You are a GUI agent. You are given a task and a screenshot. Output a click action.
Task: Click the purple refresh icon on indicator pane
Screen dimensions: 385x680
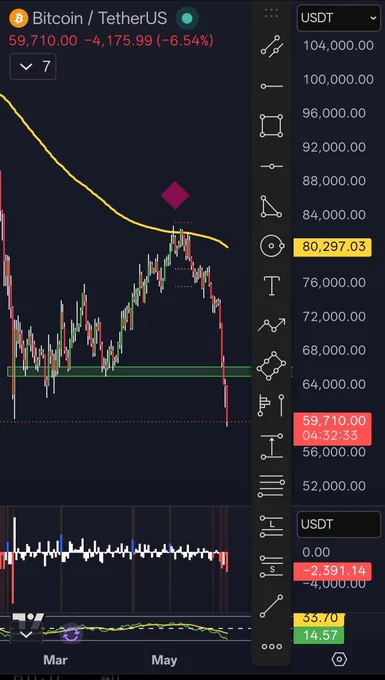pos(71,634)
